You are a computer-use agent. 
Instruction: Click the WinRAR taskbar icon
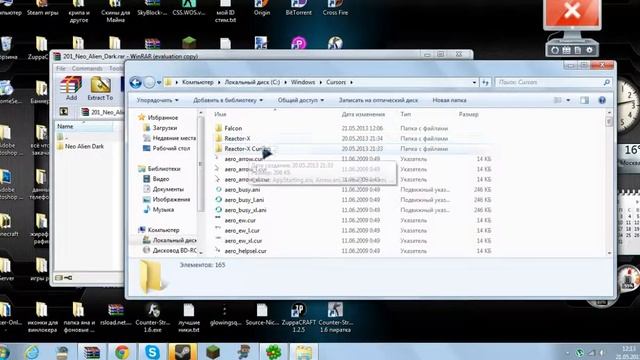[x=91, y=351]
